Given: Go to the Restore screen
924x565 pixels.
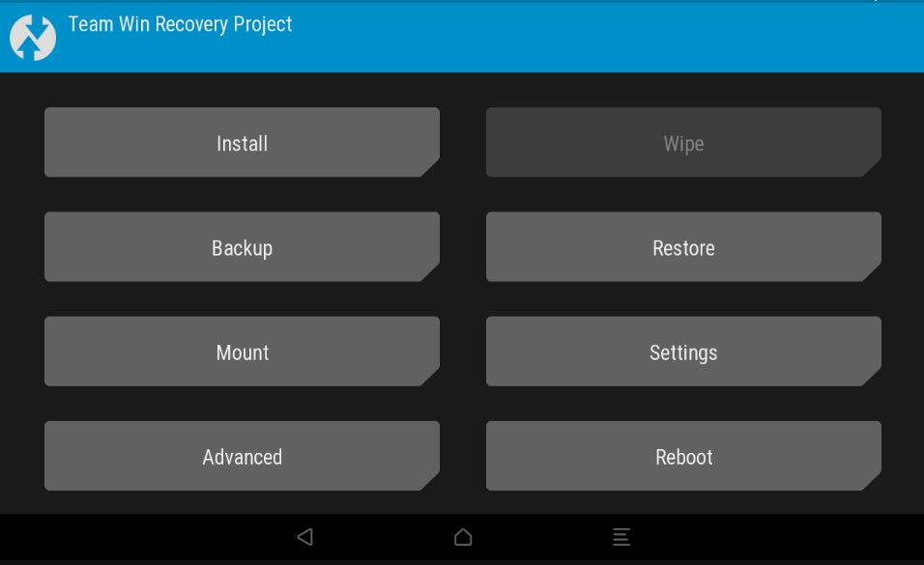Looking at the screenshot, I should tap(683, 247).
